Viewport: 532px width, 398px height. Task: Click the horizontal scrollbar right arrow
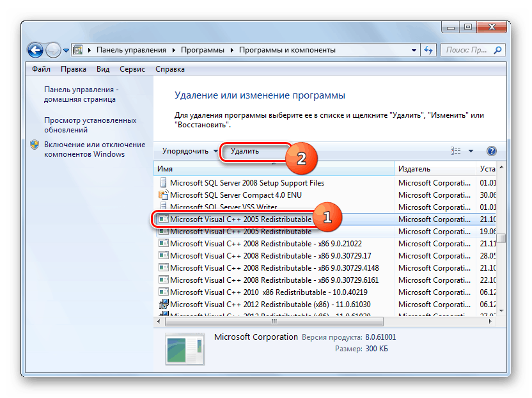[490, 321]
